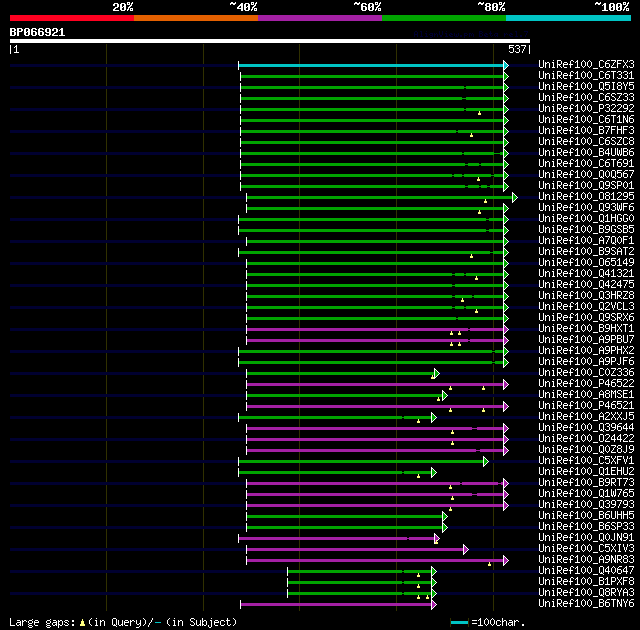Go to the UniRef100_B1PXF8 hit
Image resolution: width=640 pixels, height=630 pixels.
point(586,582)
